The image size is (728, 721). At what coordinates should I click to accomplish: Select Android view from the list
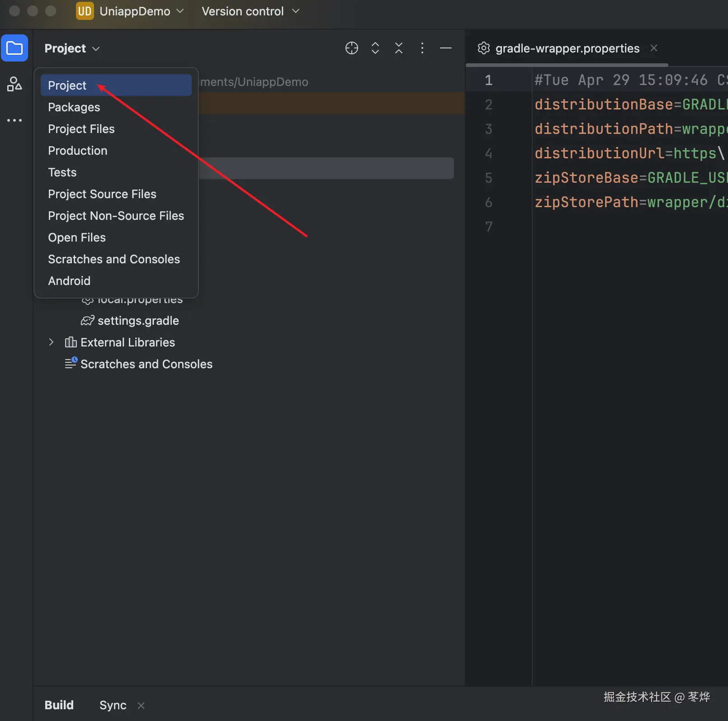[x=69, y=281]
